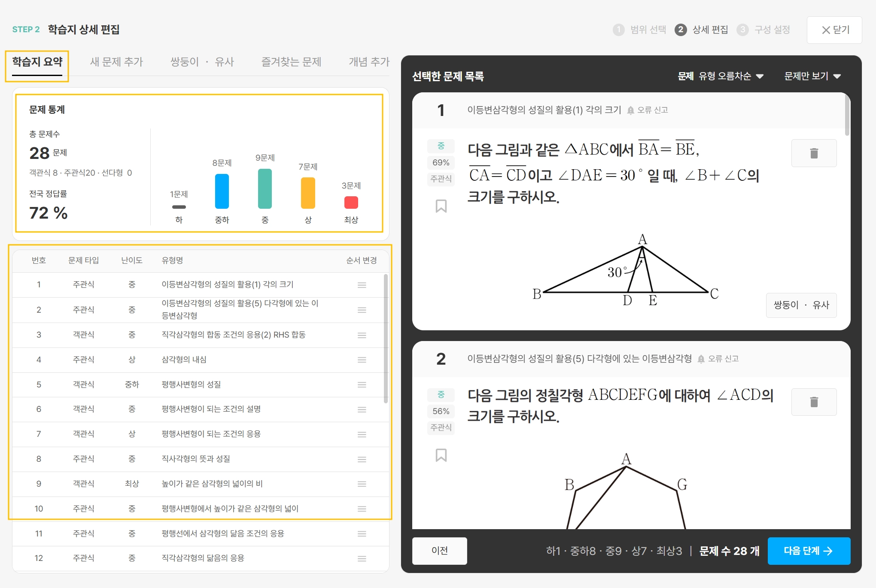Grab reorder handle for row 1
Image resolution: width=876 pixels, height=588 pixels.
point(362,285)
